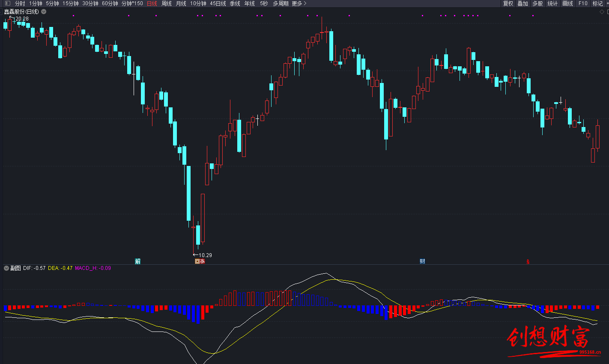Select the 日线 daily chart tab
The image size is (609, 364).
coord(152,3)
